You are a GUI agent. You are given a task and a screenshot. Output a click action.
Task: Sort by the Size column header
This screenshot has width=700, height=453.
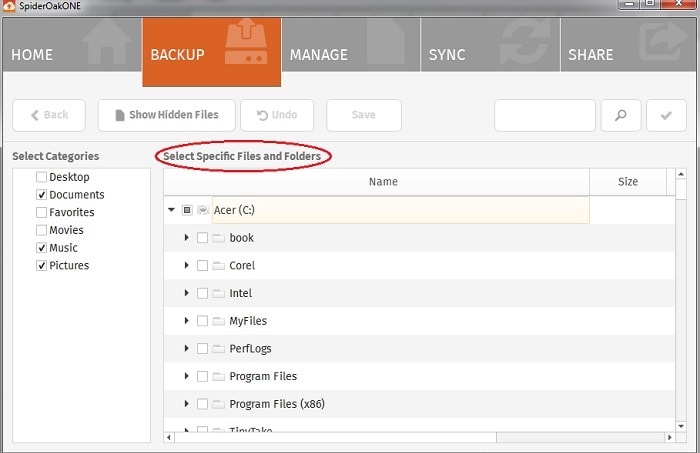coord(628,182)
